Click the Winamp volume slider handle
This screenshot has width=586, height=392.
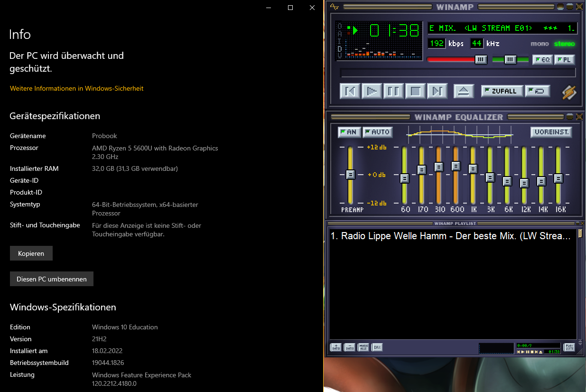[481, 59]
